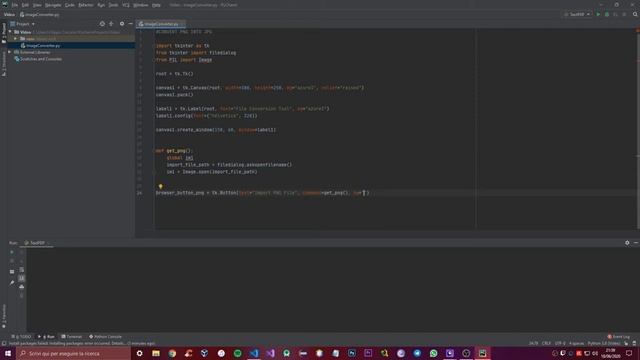
Task: Open the run configuration dropdown
Action: (x=577, y=14)
